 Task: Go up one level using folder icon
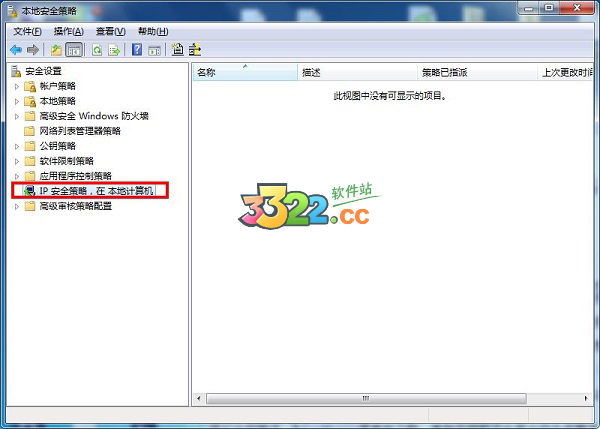click(x=56, y=49)
